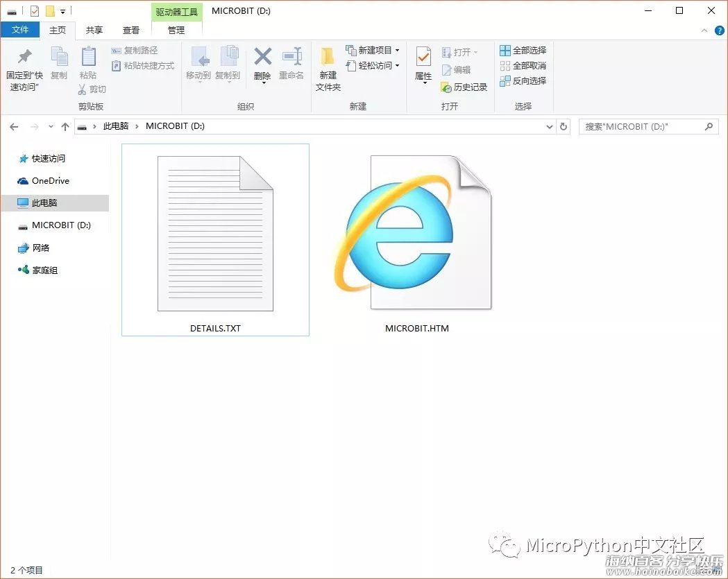Click Copy path (复制路径)
728x579 pixels.
(x=135, y=50)
